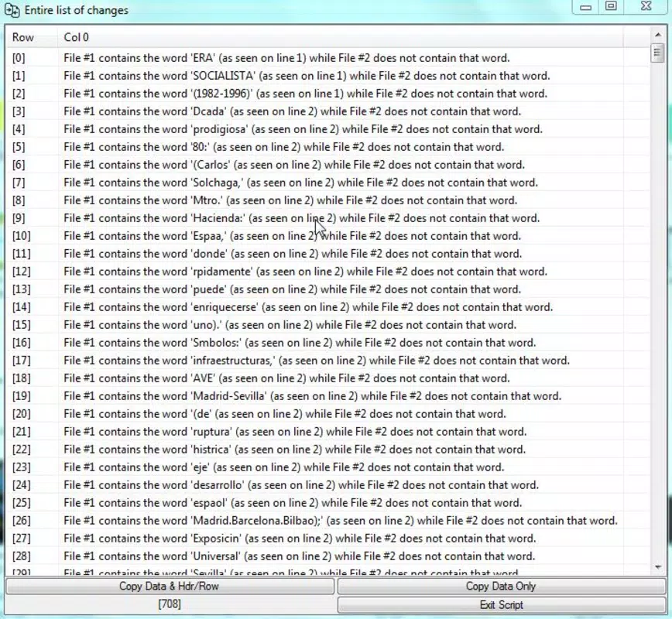Select the row with word 'desarrollo'
The image size is (672, 619).
pos(328,485)
